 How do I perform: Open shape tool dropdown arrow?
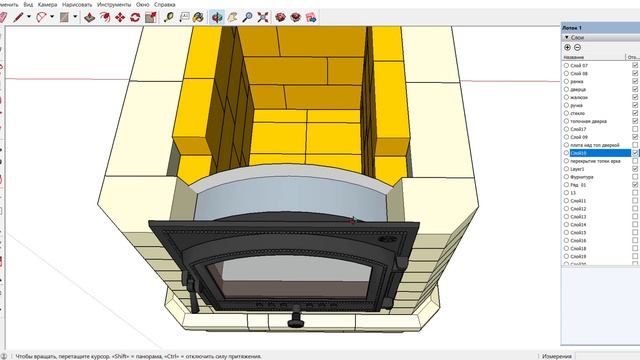[75, 17]
